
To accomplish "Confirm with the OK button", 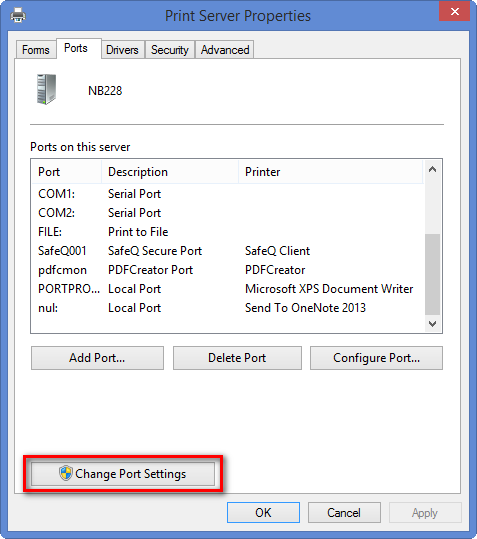I will coord(263,513).
